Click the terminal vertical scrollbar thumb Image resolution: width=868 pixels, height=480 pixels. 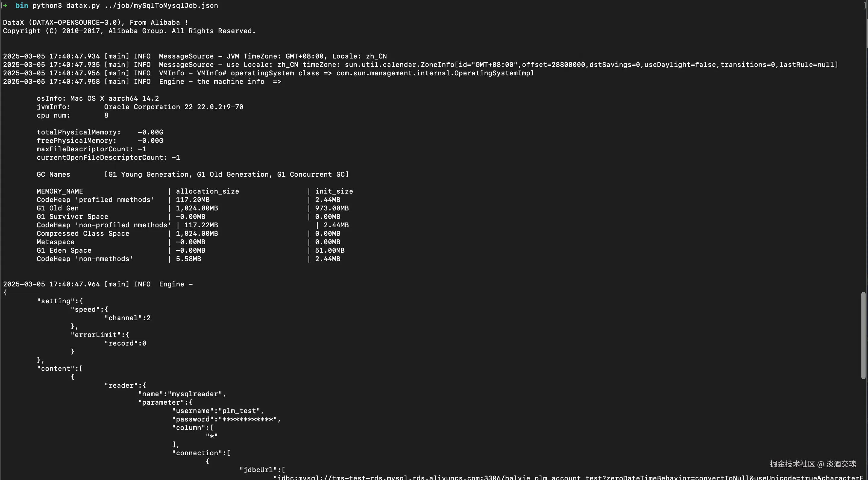tap(863, 335)
